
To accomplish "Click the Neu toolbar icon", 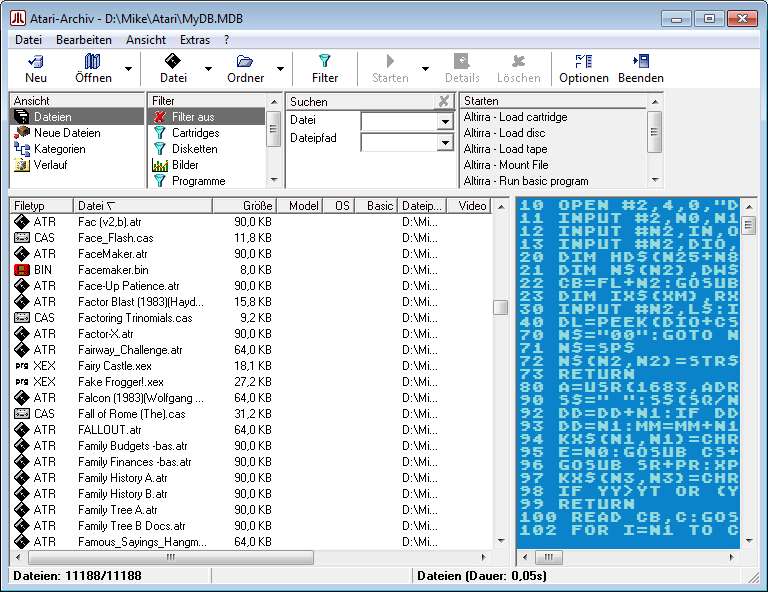I will click(36, 61).
